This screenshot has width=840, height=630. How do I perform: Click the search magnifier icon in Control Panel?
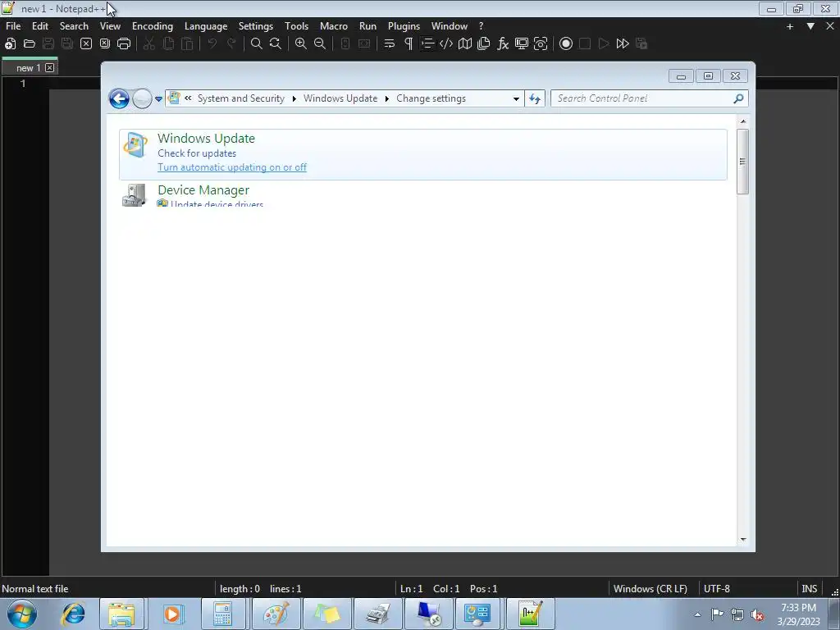[738, 98]
